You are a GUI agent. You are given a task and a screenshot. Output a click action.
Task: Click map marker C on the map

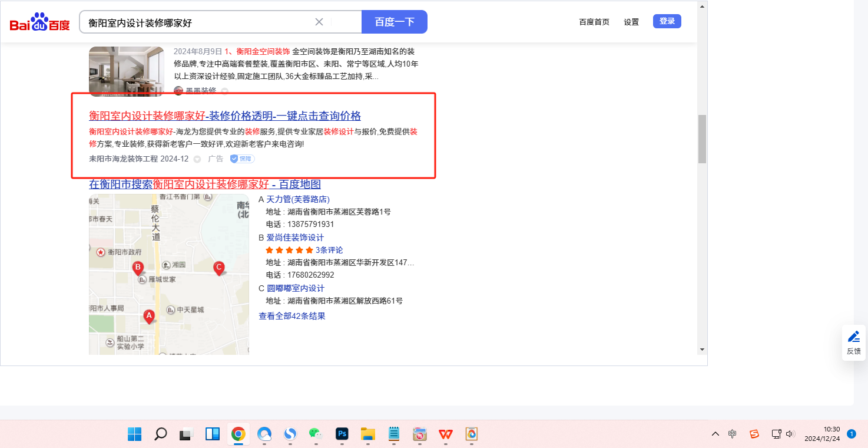coord(218,268)
